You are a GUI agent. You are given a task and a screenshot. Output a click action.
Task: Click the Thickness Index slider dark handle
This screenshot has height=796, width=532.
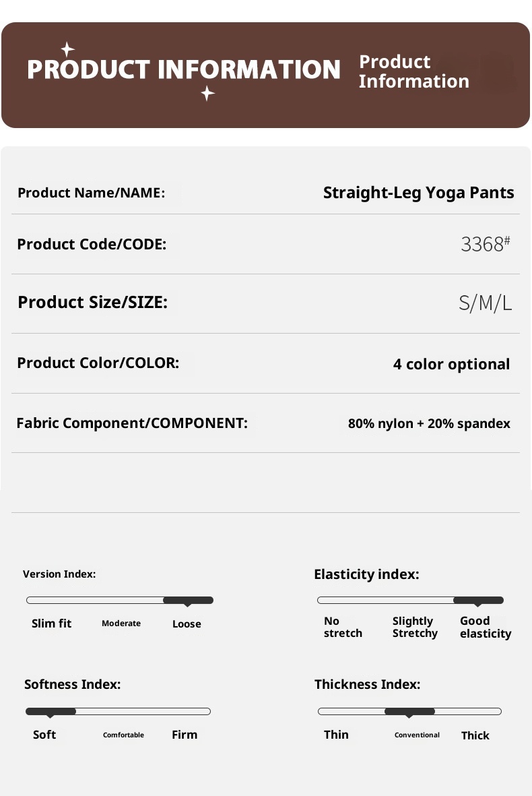point(409,712)
